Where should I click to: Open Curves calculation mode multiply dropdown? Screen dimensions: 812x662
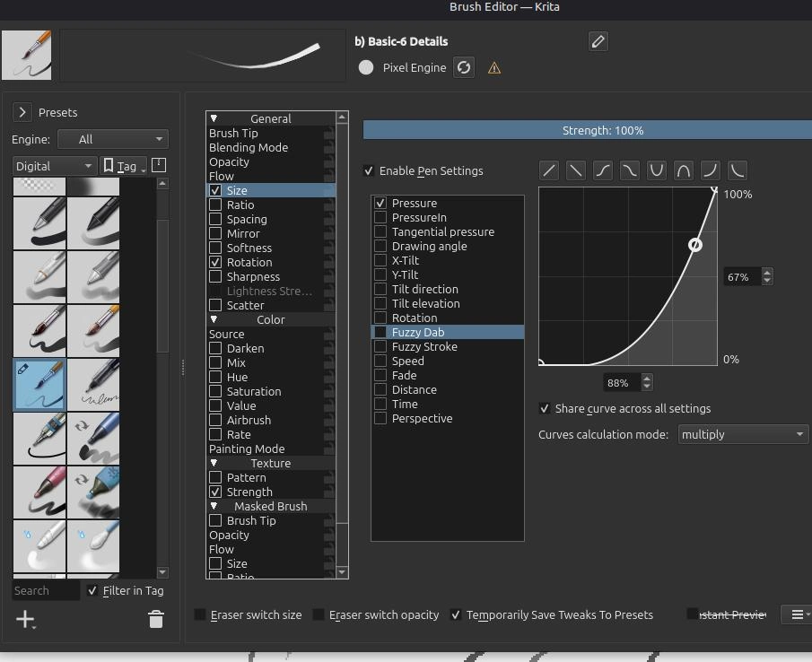coord(743,434)
